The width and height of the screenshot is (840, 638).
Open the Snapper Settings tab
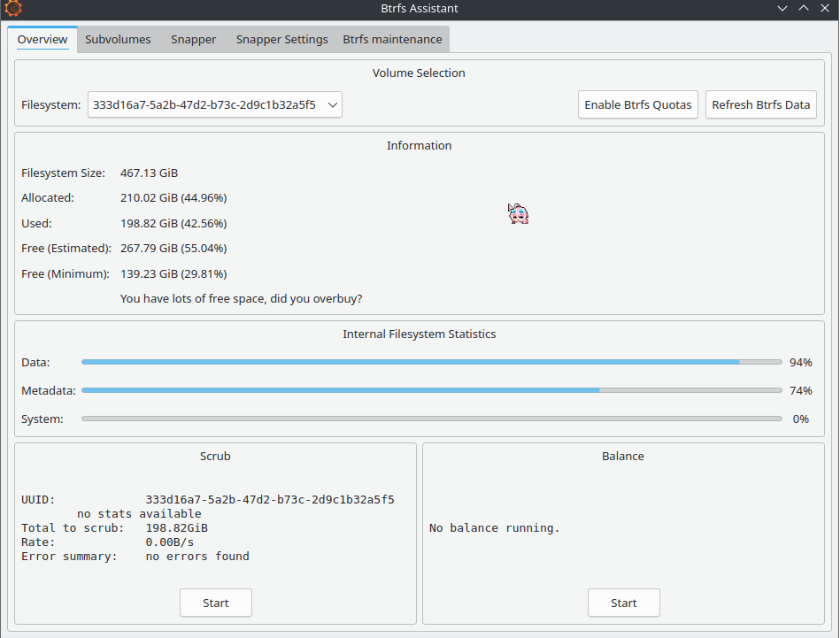click(281, 40)
